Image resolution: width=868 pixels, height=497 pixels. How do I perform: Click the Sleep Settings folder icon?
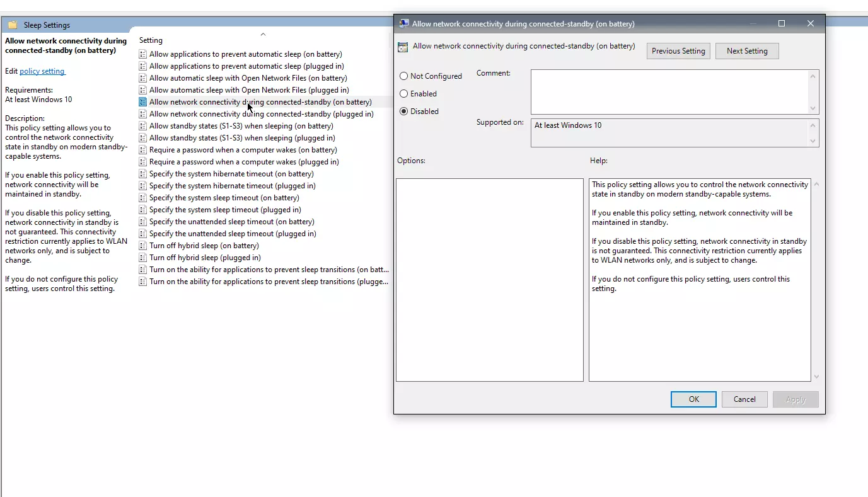(x=13, y=25)
